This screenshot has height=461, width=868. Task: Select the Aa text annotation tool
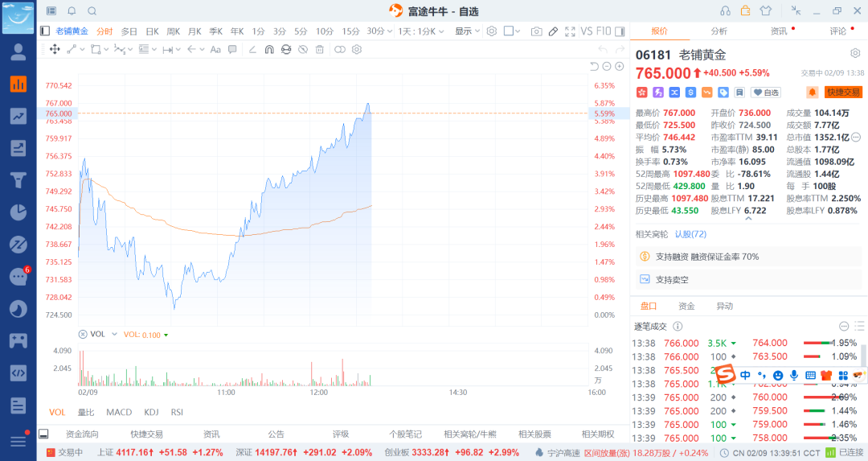(x=216, y=49)
